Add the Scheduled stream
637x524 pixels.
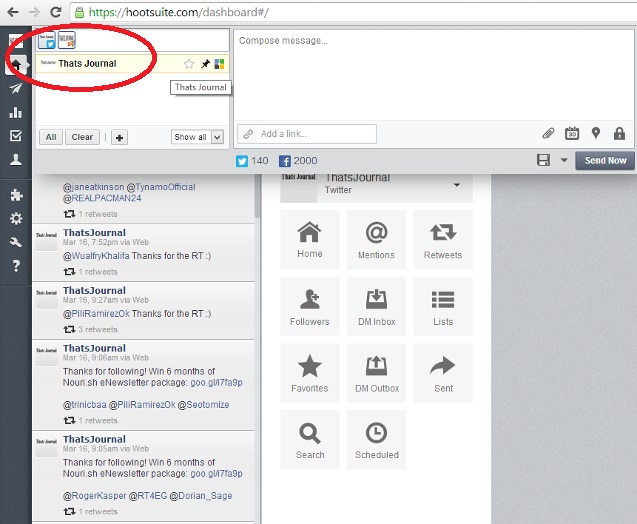(x=376, y=440)
